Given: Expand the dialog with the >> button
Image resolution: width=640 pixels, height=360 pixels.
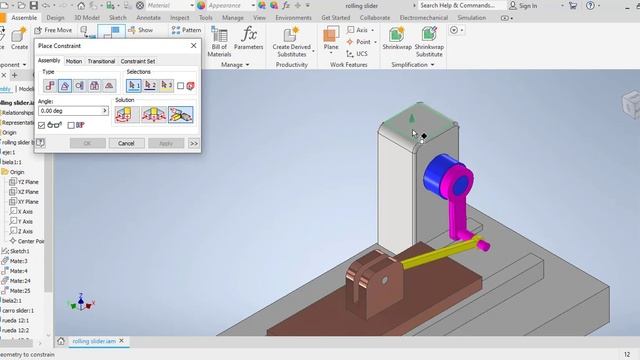Looking at the screenshot, I should click(194, 143).
